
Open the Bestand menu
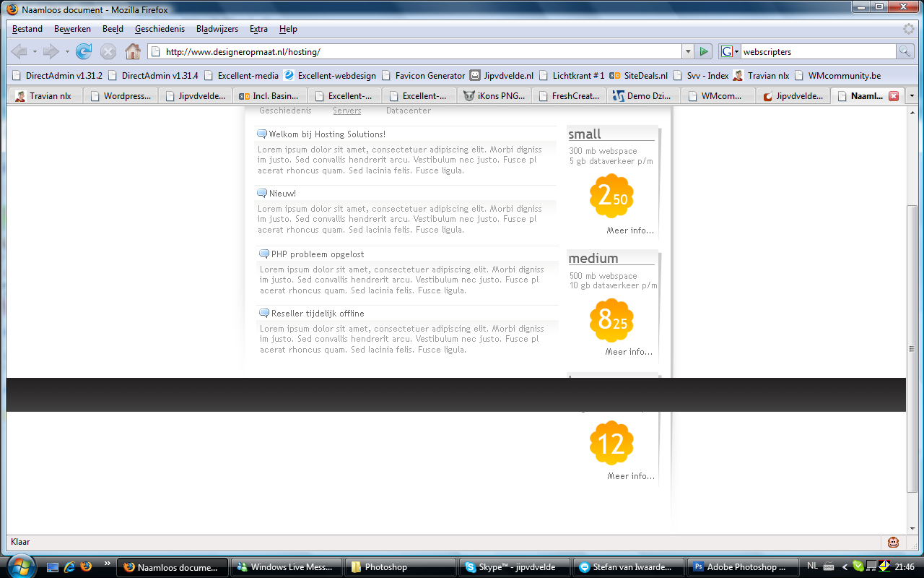click(27, 29)
